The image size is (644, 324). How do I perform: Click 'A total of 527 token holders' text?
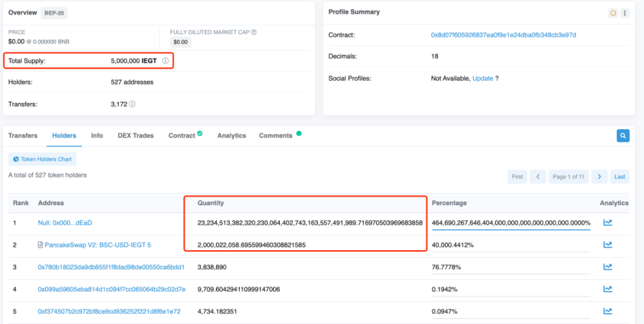tap(48, 175)
